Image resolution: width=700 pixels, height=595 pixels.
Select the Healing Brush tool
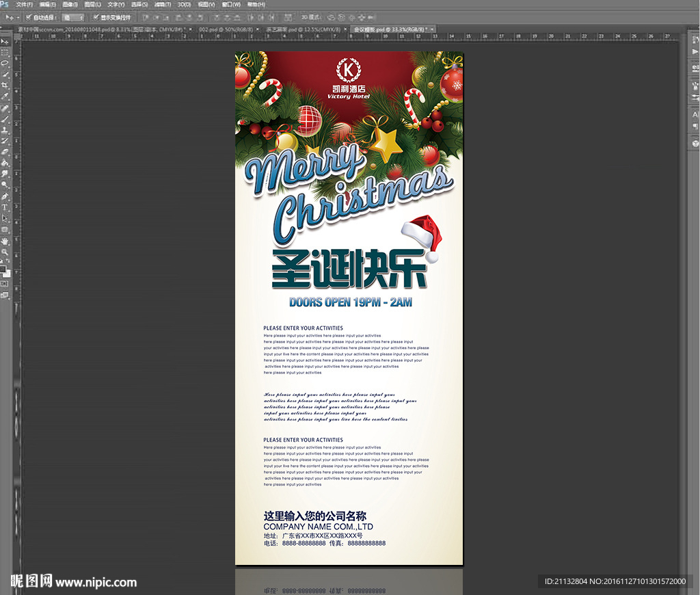(5, 107)
